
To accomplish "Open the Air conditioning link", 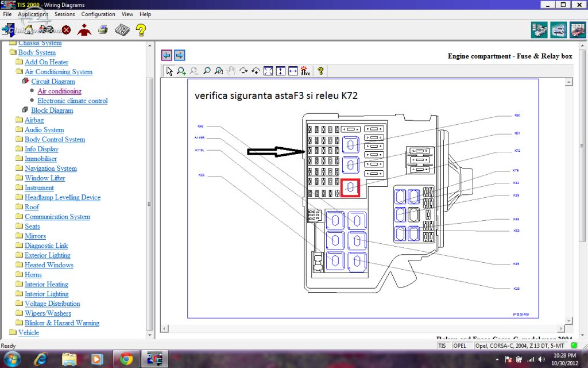I will (x=59, y=91).
